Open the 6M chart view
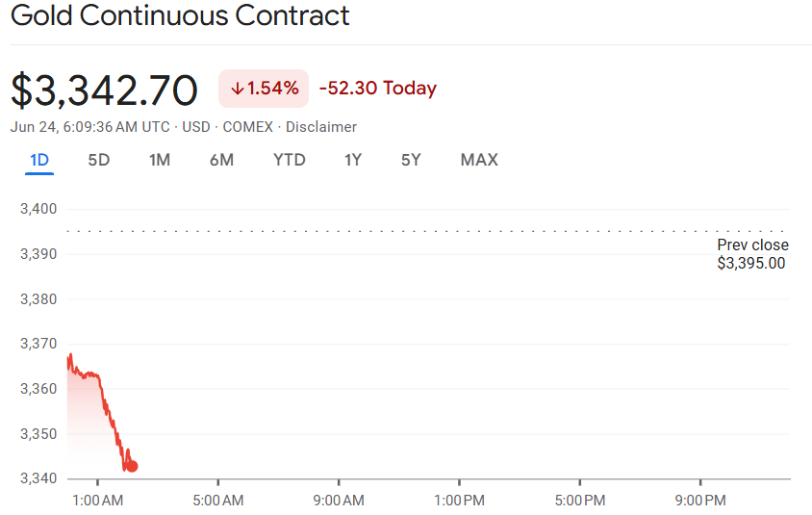 coord(221,160)
